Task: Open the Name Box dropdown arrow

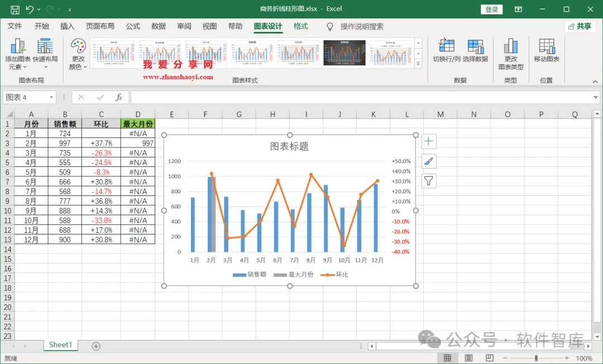Action: 51,97
